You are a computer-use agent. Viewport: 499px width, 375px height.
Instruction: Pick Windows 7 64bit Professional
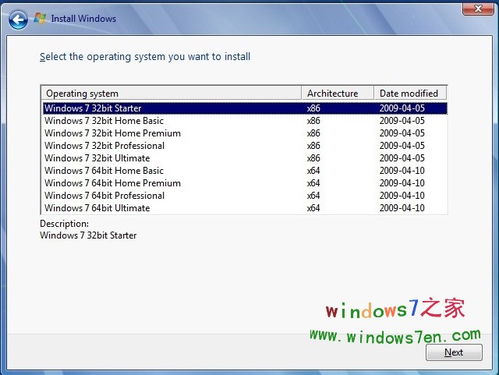(245, 195)
